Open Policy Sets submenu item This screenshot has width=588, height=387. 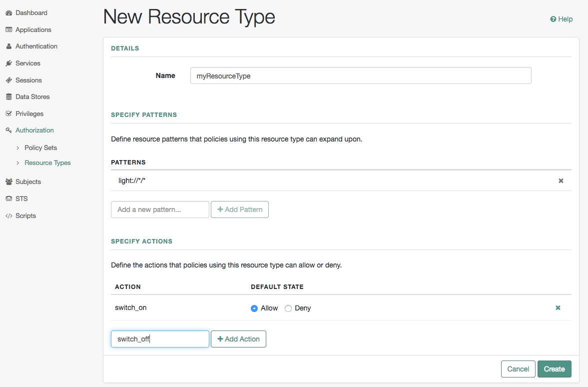coord(40,147)
